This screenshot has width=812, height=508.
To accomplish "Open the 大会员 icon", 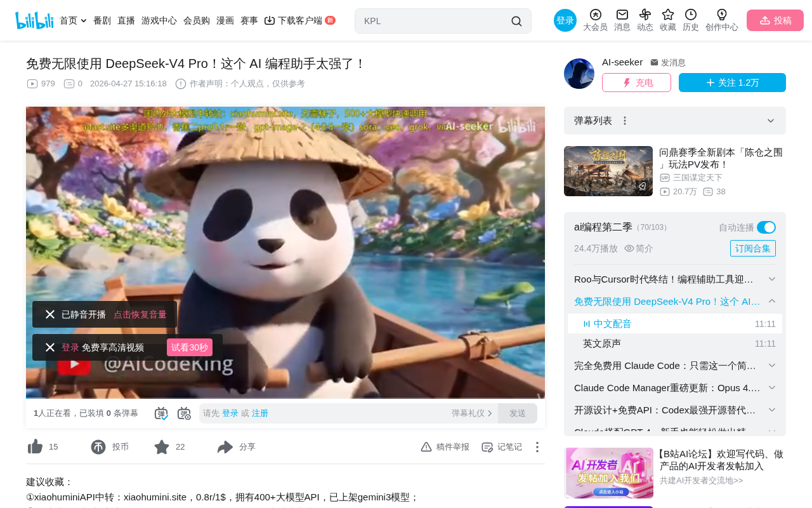I will tap(595, 15).
